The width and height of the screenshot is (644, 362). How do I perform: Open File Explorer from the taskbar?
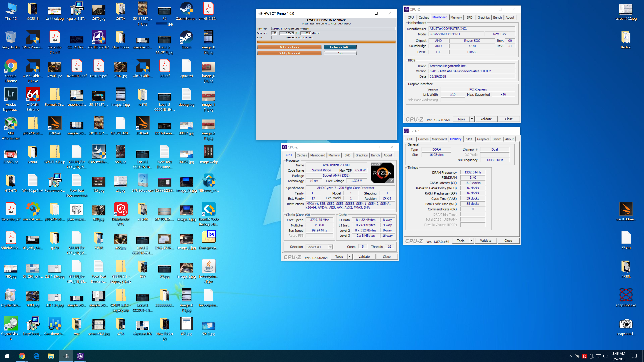[x=51, y=356]
